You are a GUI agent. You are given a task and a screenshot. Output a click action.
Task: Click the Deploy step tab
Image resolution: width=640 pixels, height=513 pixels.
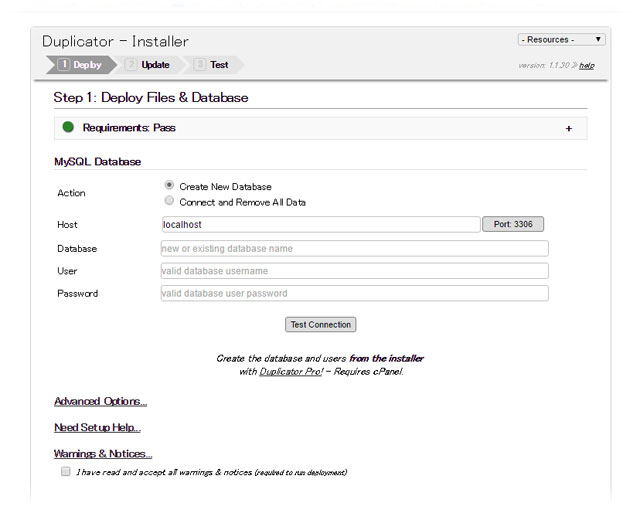point(80,65)
